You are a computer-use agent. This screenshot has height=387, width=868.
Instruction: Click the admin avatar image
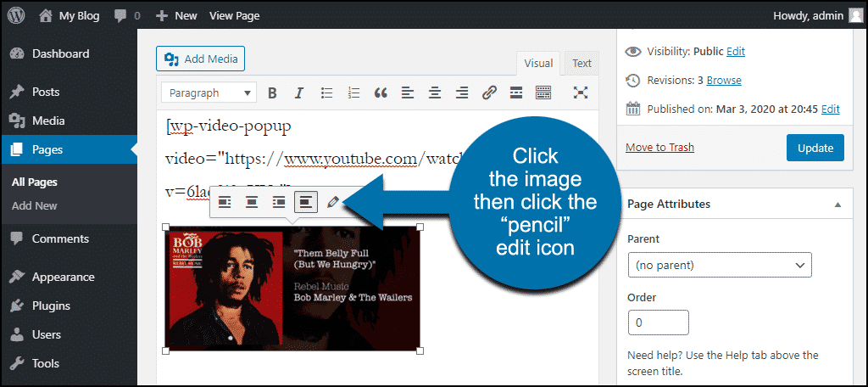click(854, 16)
